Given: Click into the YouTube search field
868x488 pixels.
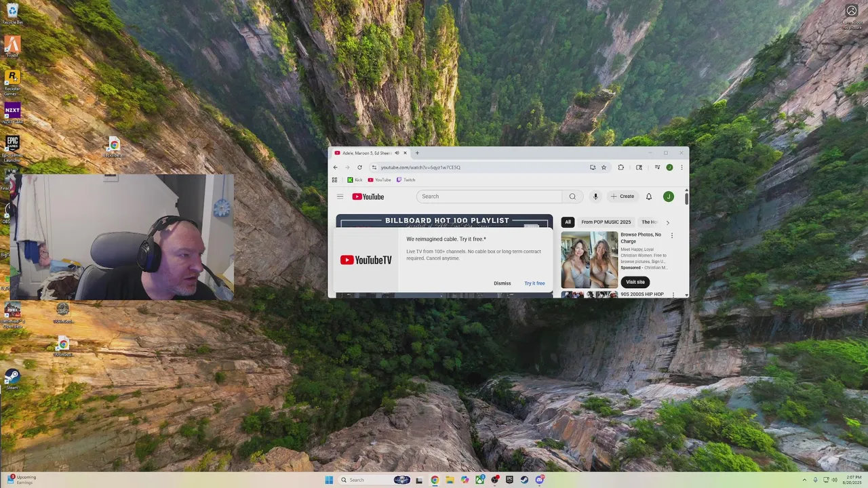Looking at the screenshot, I should click(489, 197).
